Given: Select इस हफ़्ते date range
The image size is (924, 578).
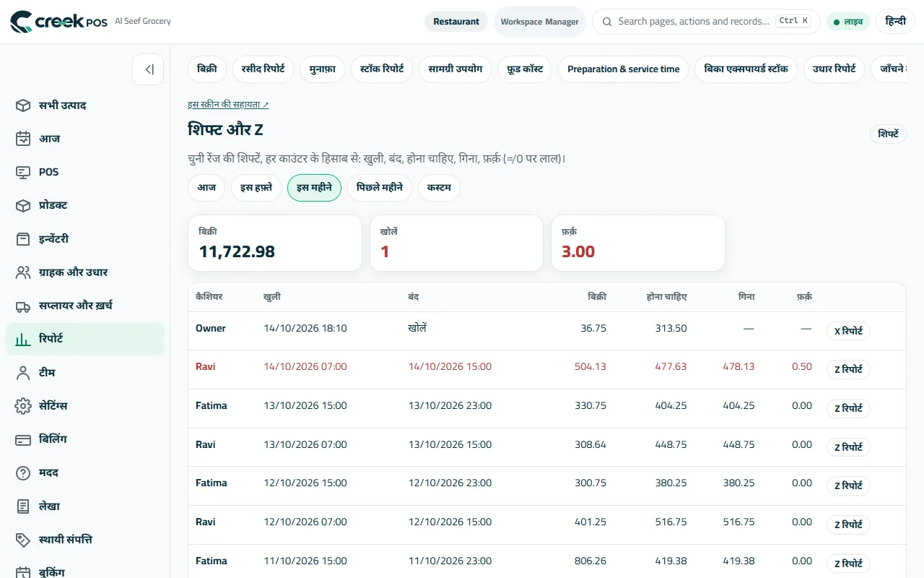Looking at the screenshot, I should 256,188.
